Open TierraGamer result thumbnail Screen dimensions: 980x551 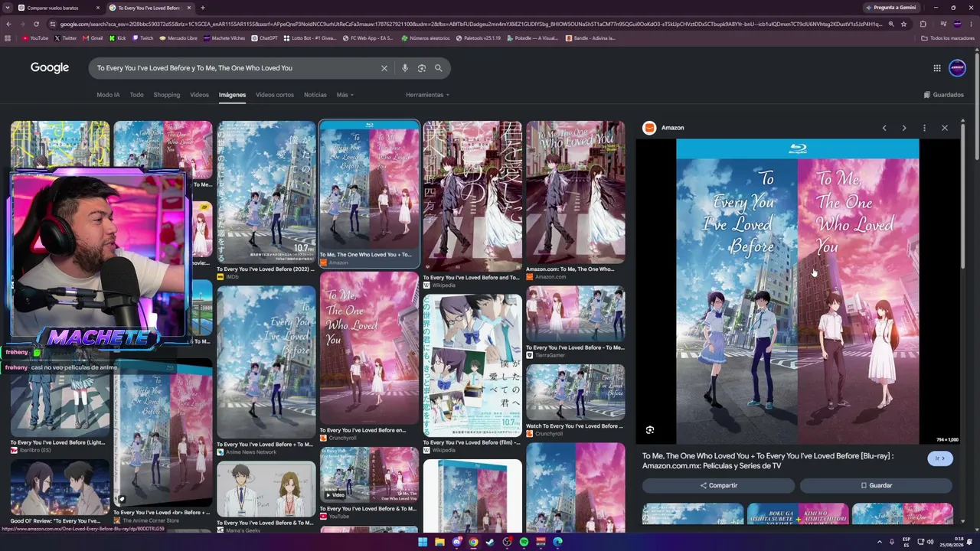pyautogui.click(x=575, y=314)
